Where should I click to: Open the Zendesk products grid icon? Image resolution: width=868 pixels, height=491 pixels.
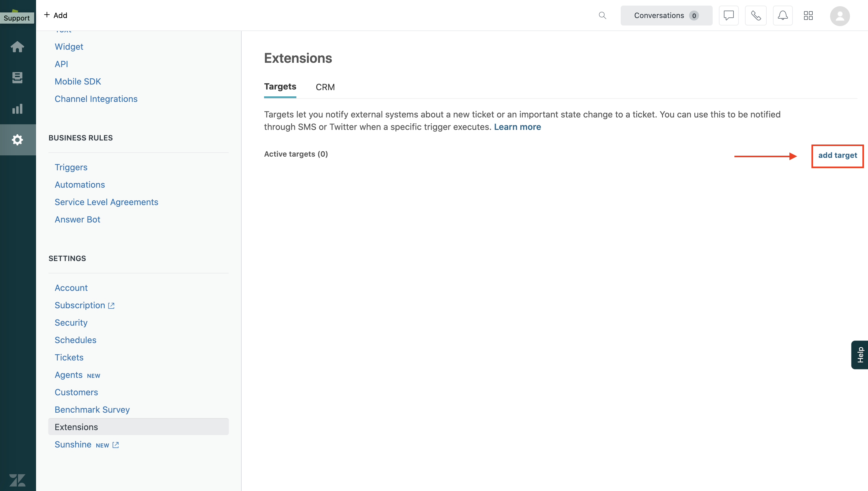point(808,16)
